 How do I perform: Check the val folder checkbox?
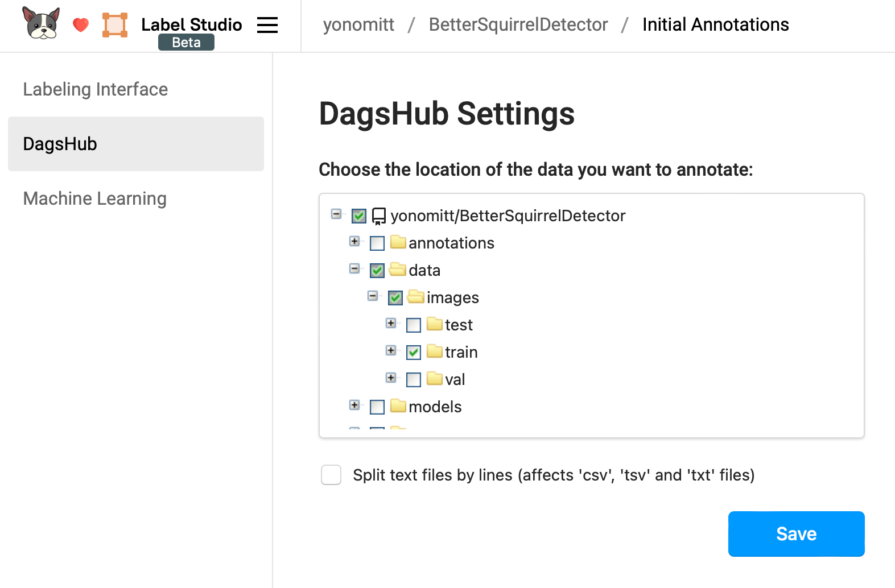click(x=414, y=380)
